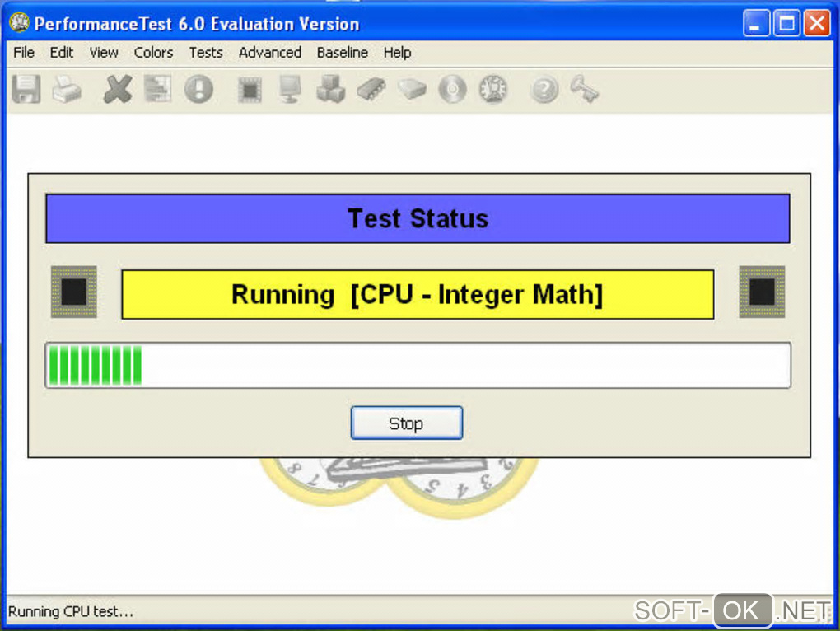The height and width of the screenshot is (631, 840).
Task: Click the memory module toolbar icon
Action: point(371,89)
